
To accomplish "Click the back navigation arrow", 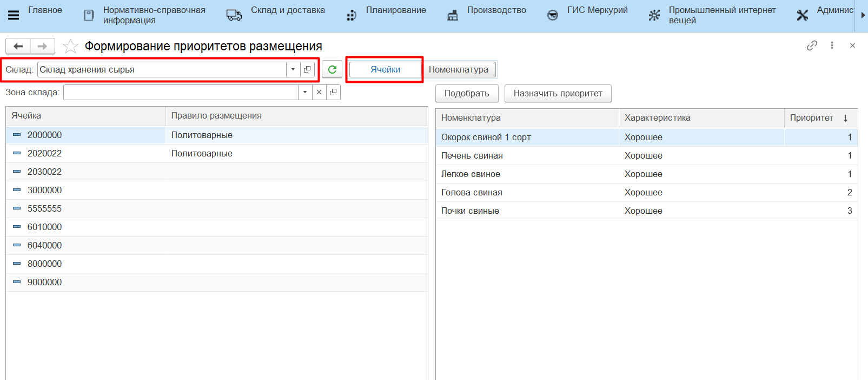I will [x=18, y=47].
